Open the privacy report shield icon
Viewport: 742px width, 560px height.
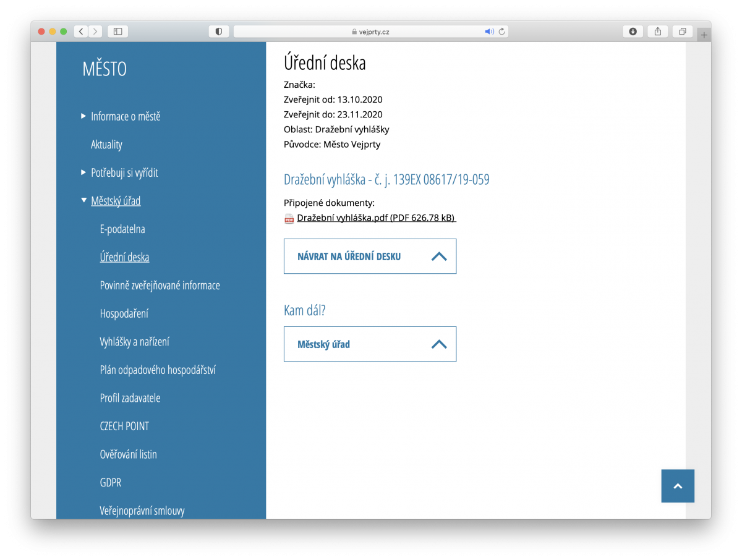[x=219, y=32]
